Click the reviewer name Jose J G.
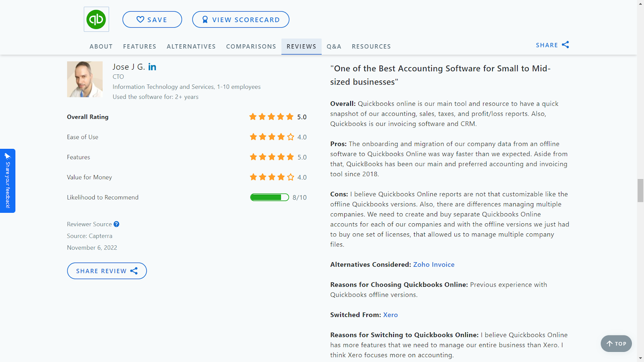This screenshot has width=644, height=362. pyautogui.click(x=129, y=67)
